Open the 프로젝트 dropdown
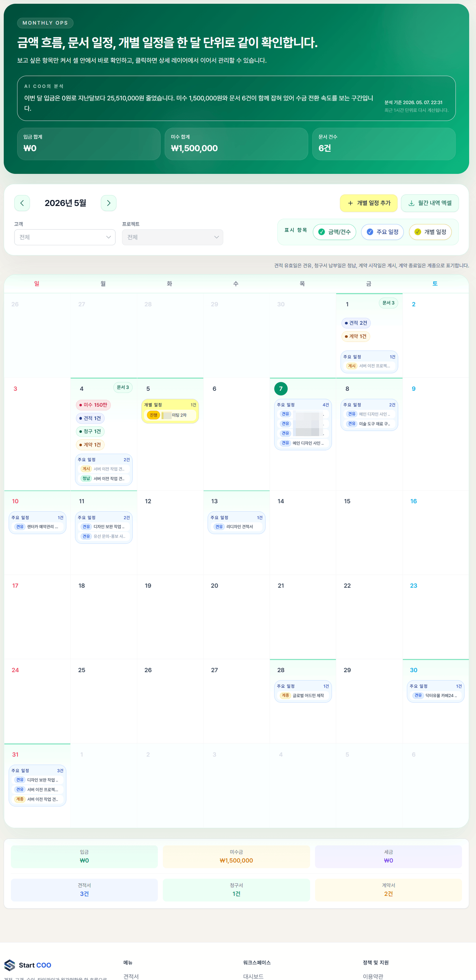The width and height of the screenshot is (476, 980). pyautogui.click(x=173, y=237)
